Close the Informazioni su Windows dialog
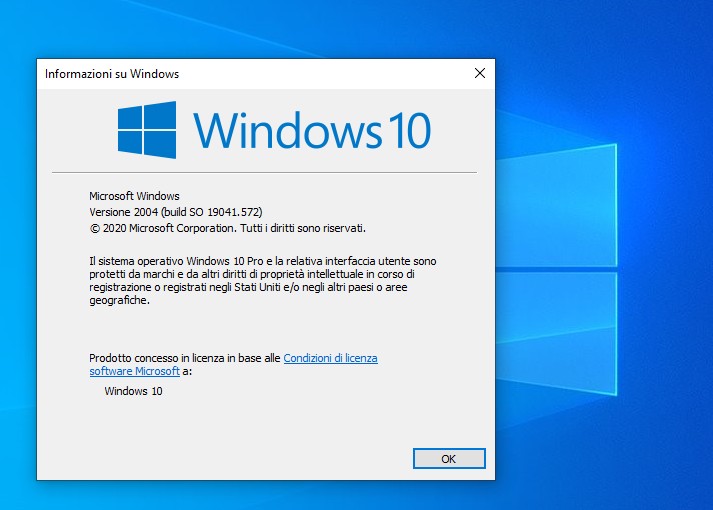 (480, 73)
